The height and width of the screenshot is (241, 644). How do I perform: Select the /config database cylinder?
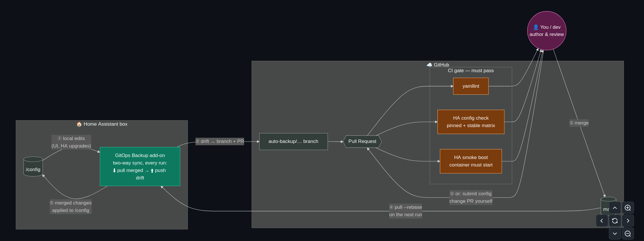click(x=33, y=167)
